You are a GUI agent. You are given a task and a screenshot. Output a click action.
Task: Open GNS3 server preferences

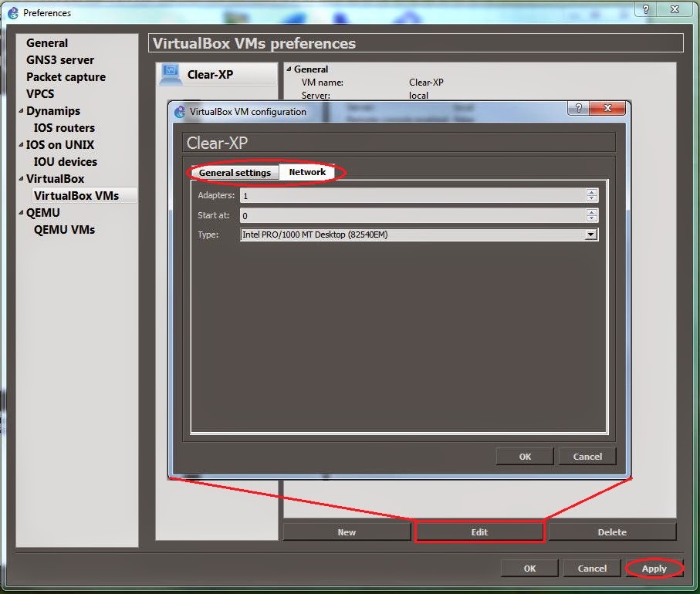click(x=60, y=60)
